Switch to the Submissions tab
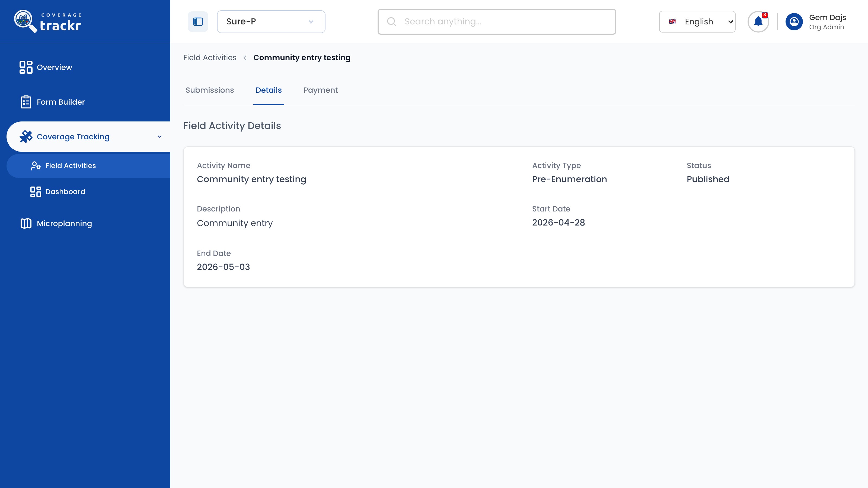This screenshot has width=868, height=488. [x=210, y=90]
